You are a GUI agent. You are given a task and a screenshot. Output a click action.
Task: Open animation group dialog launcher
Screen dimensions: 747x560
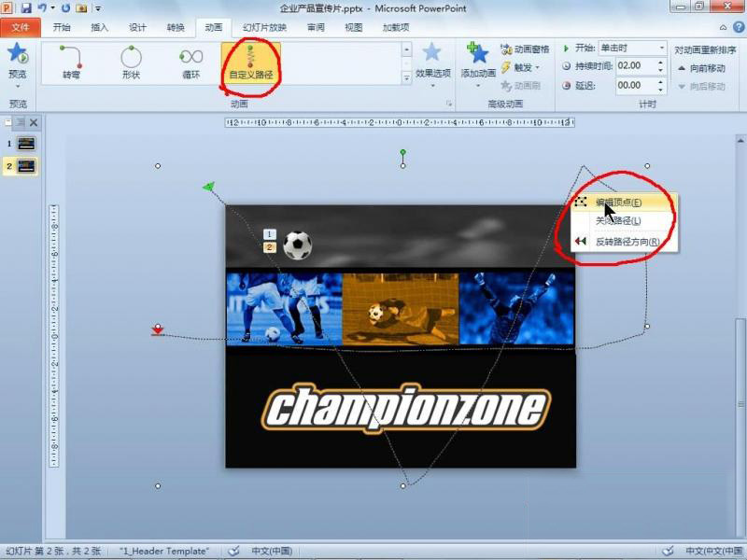point(448,104)
